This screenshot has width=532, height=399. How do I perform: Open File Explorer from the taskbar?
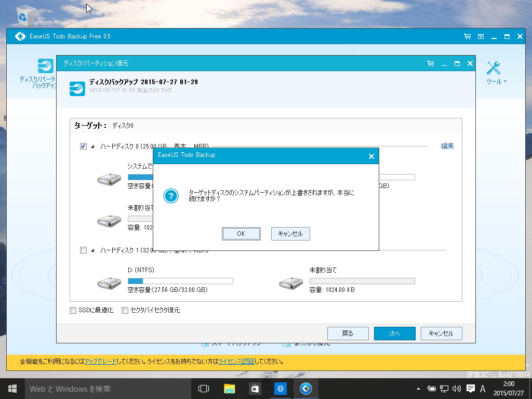click(229, 389)
